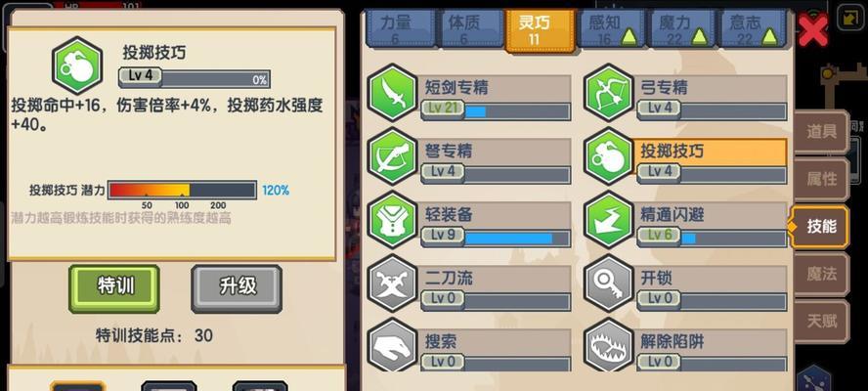Screen dimensions: 868x391
Task: Open the 力量 strength attribute tab
Action: [x=399, y=28]
